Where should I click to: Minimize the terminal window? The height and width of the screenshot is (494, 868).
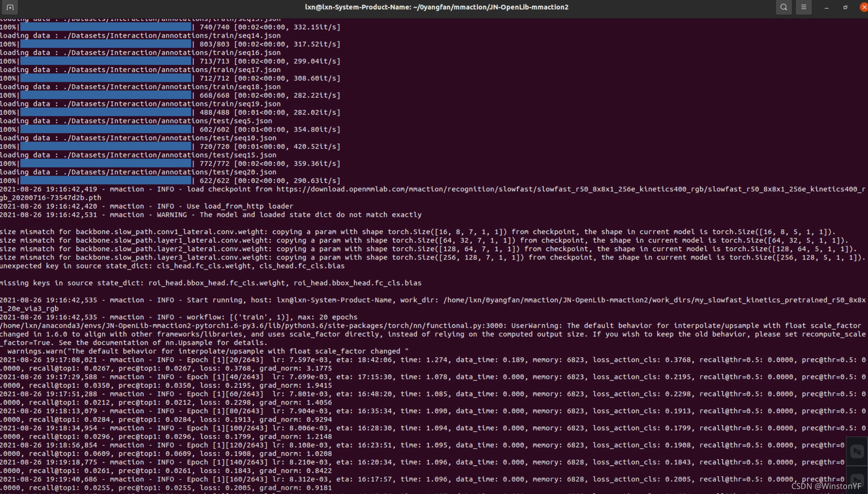[826, 7]
